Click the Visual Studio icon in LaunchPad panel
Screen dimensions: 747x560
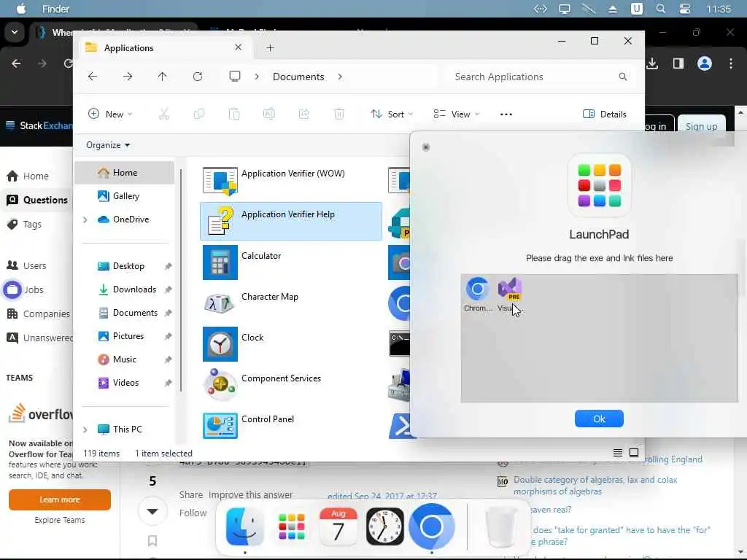(x=509, y=294)
